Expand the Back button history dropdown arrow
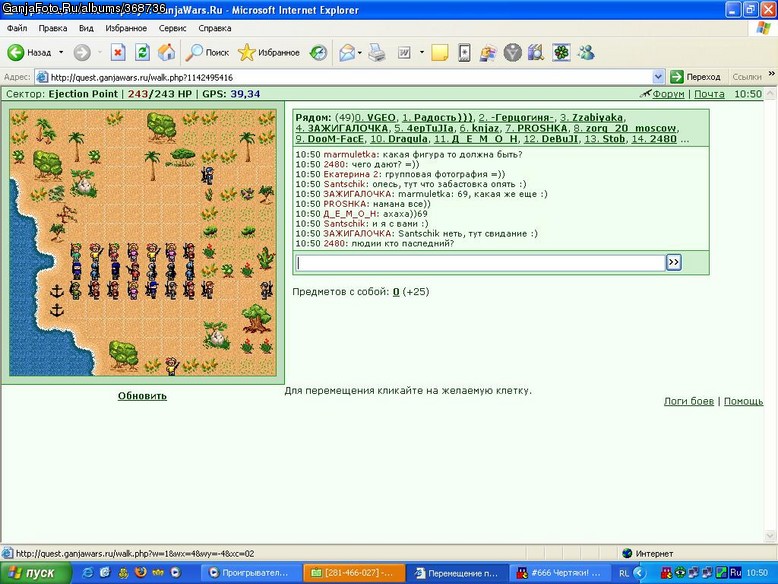The width and height of the screenshot is (778, 584). pos(61,52)
